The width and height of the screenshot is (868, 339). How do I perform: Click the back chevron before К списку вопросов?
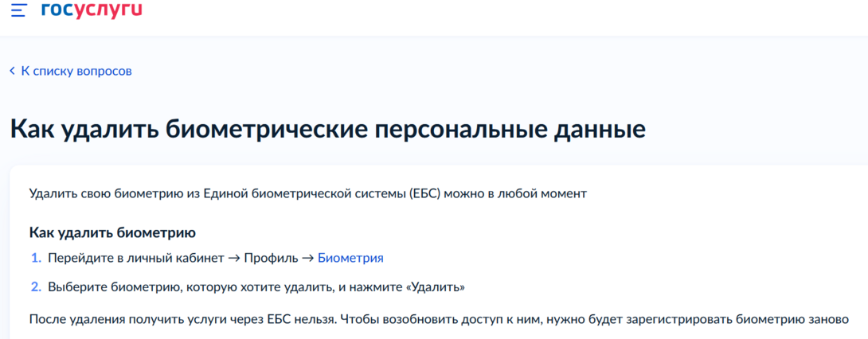click(13, 71)
